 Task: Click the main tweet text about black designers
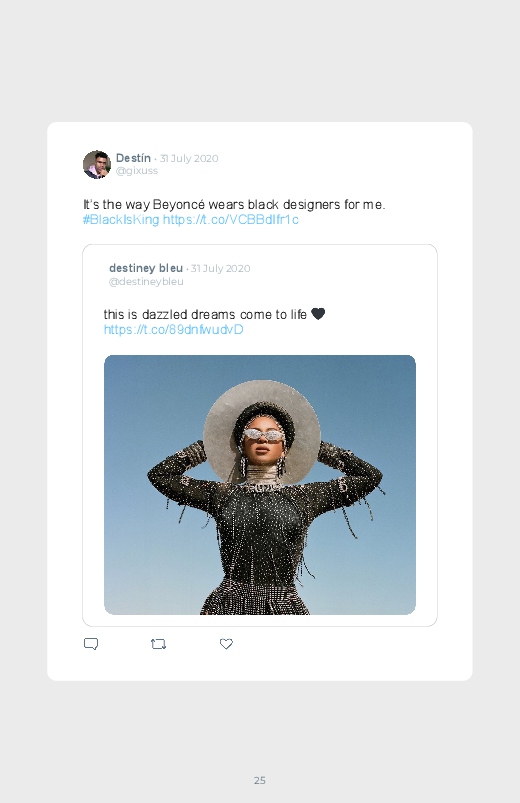tap(234, 204)
